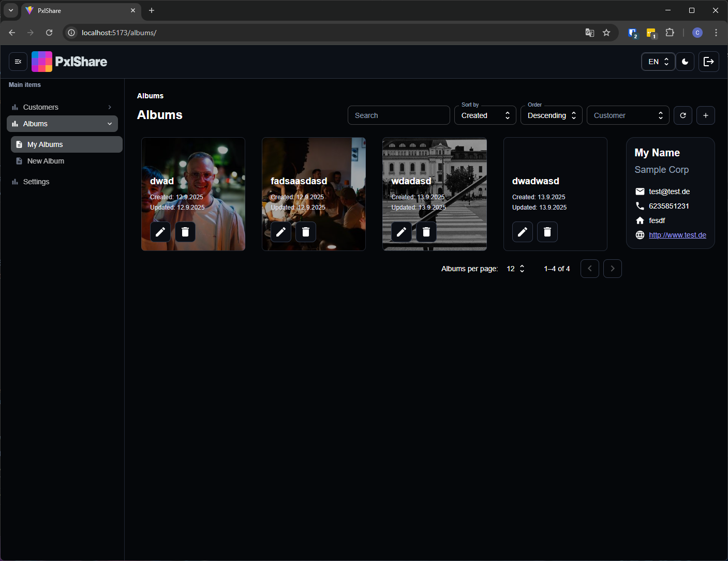The width and height of the screenshot is (728, 561).
Task: Click the refresh albums icon button
Action: (x=683, y=115)
